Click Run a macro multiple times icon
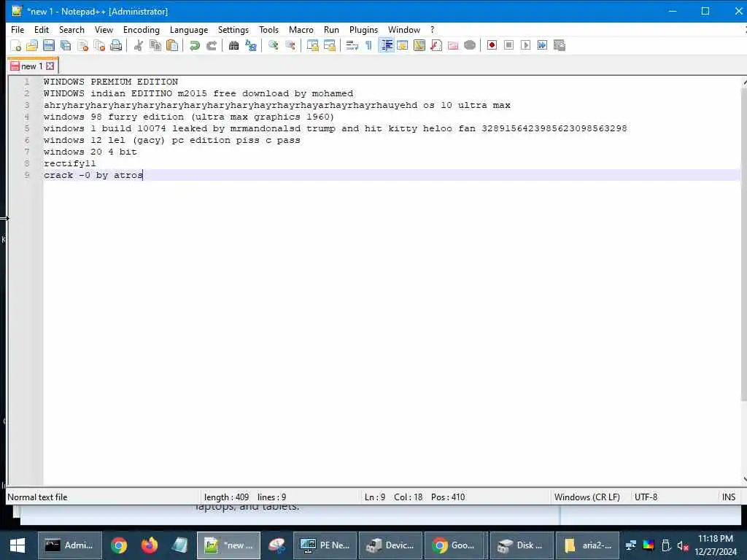Screen dimensions: 747x560 point(542,45)
